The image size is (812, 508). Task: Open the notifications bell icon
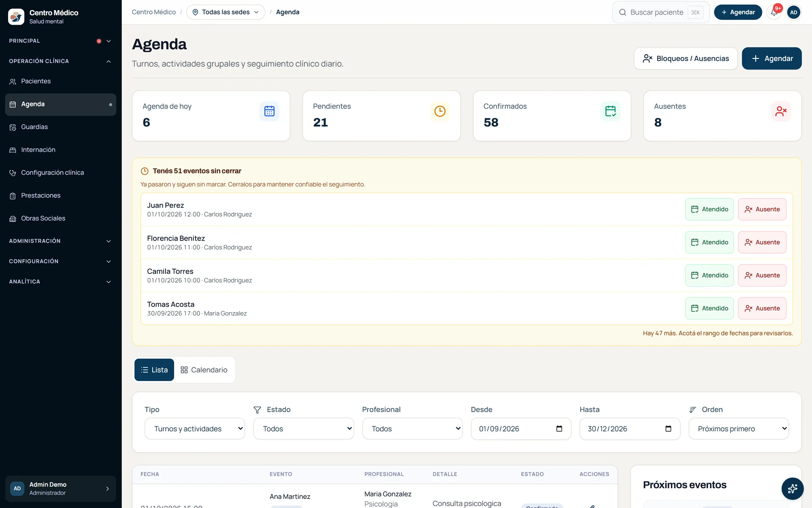pyautogui.click(x=774, y=12)
